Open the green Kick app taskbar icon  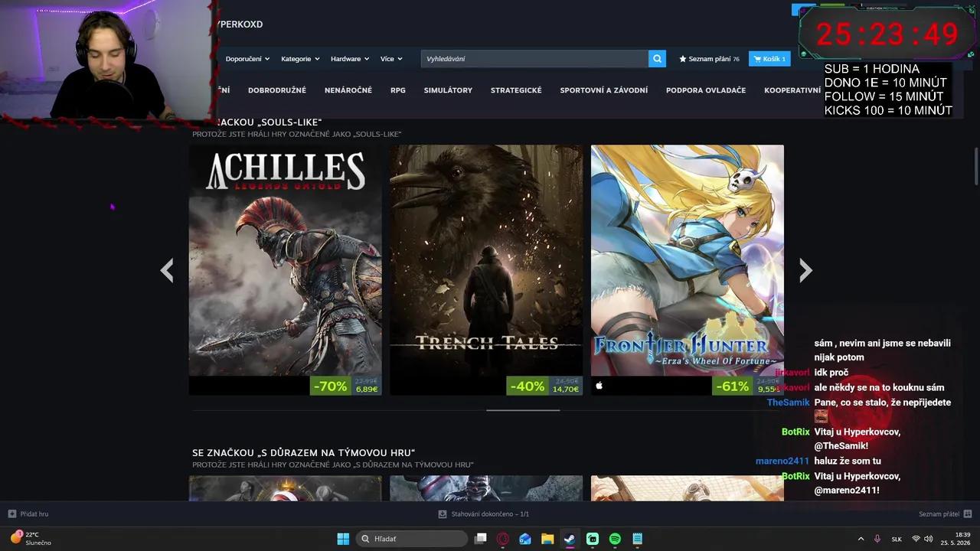[x=593, y=539]
